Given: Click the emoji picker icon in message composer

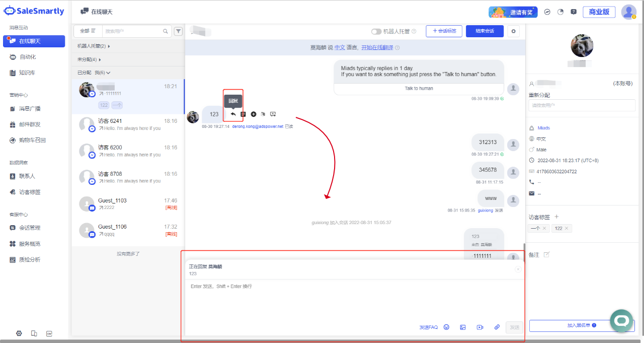Looking at the screenshot, I should 446,327.
